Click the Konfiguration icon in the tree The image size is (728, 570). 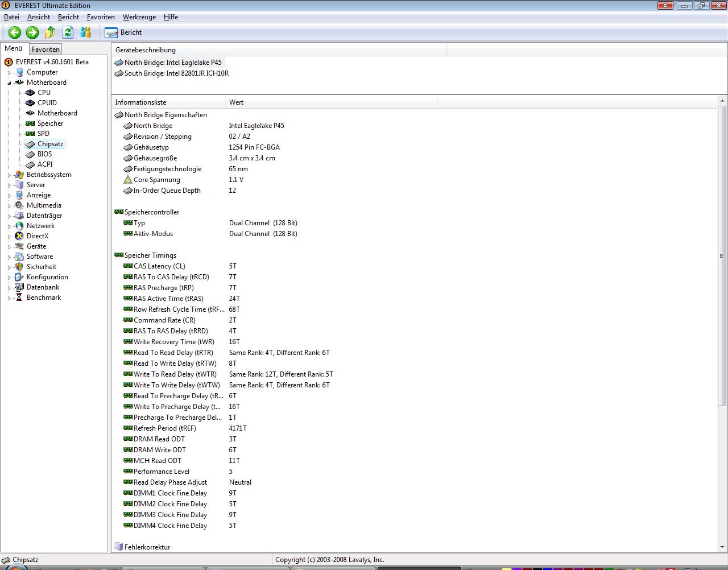tap(19, 277)
